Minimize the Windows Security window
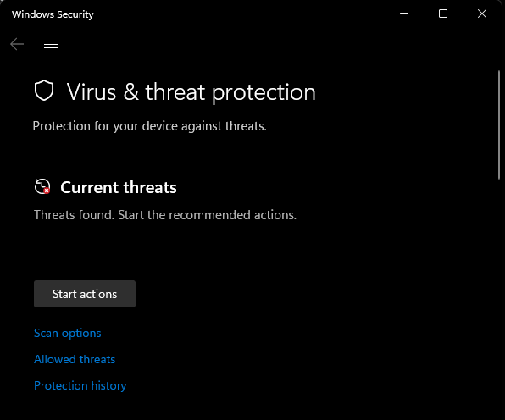The image size is (505, 420). (404, 14)
